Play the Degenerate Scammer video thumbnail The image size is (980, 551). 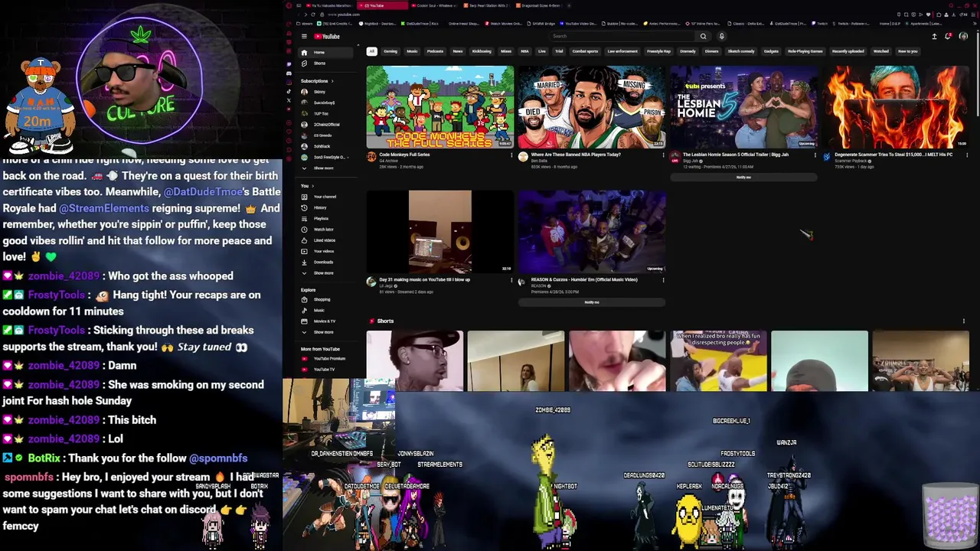(896, 107)
